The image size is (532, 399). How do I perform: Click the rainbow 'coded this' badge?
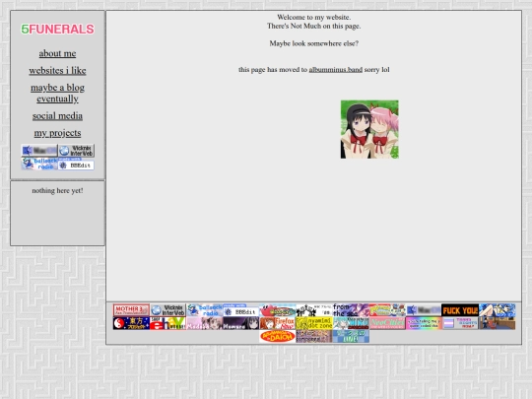click(424, 323)
